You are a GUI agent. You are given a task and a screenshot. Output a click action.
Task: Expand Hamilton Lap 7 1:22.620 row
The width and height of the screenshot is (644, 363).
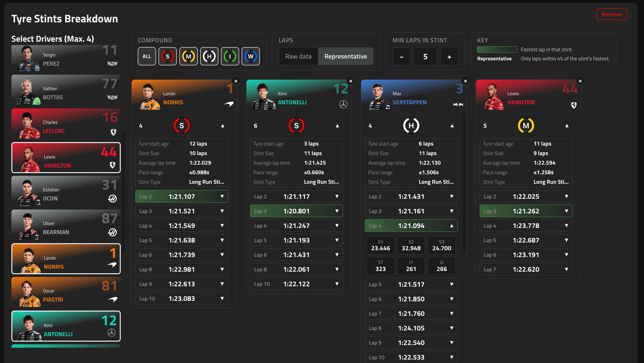pos(526,269)
